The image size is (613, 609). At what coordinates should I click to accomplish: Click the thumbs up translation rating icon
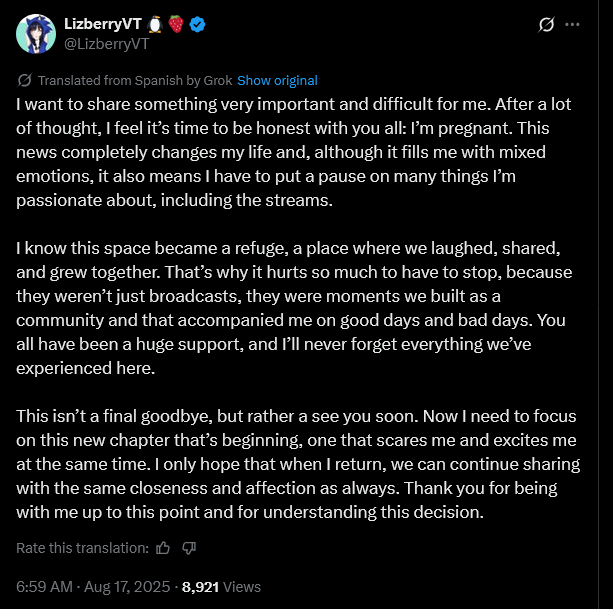(163, 547)
